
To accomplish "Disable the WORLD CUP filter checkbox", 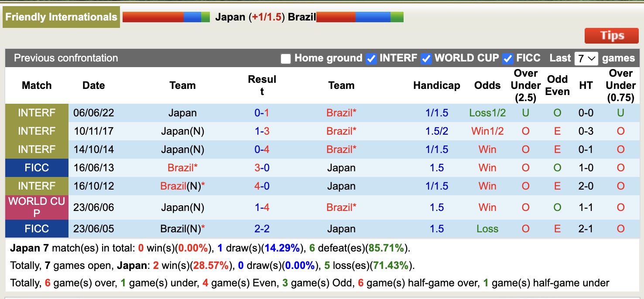I will coord(426,58).
